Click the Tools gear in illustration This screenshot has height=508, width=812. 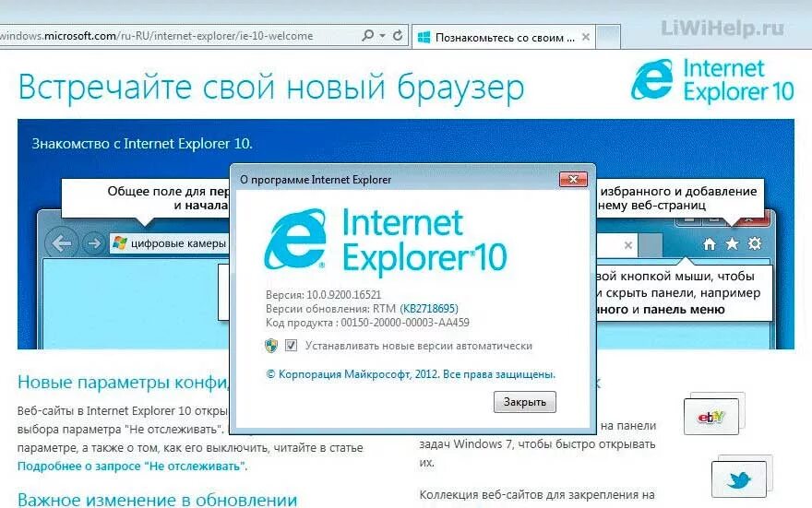click(755, 243)
